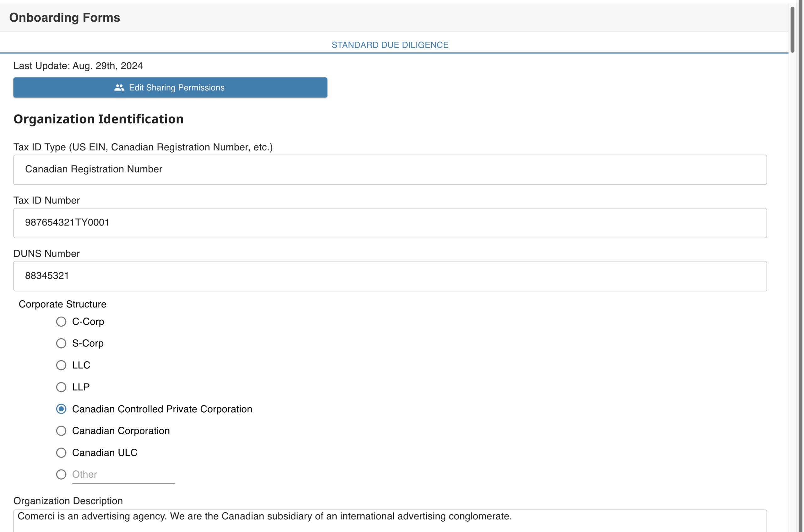The image size is (804, 532).
Task: Click the Last Update date text
Action: (x=78, y=66)
